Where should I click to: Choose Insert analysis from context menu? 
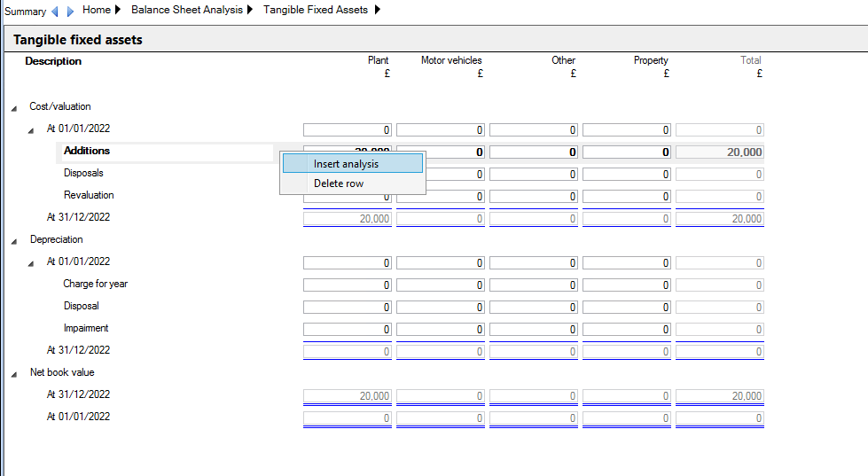coord(353,164)
